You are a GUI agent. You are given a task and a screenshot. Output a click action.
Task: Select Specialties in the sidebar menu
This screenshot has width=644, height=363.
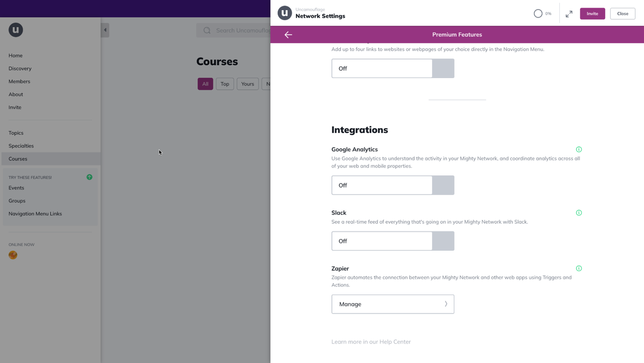pos(21,146)
